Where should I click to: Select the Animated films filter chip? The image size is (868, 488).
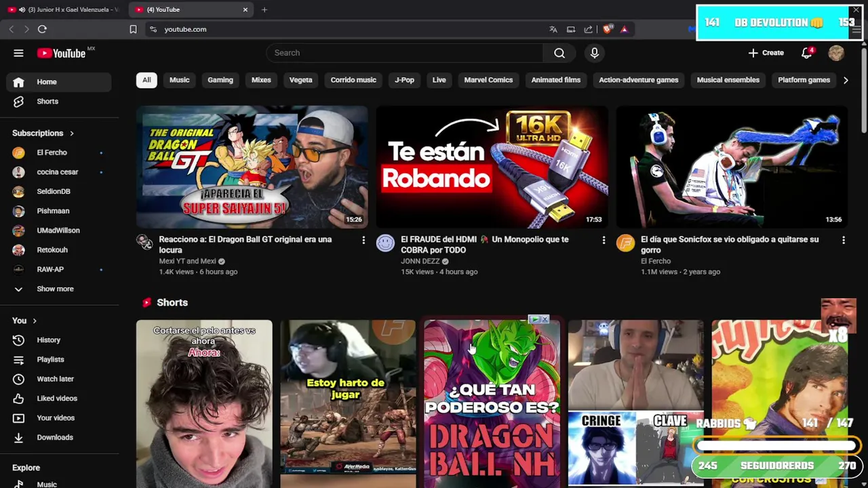point(555,80)
